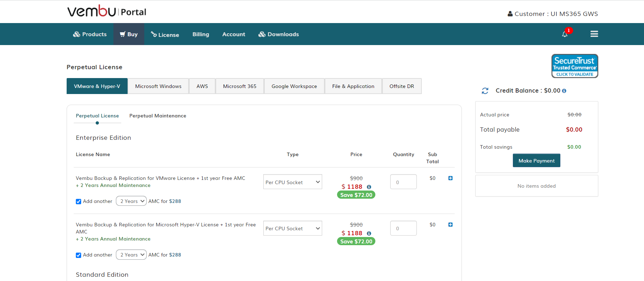Select Perpetual Maintenance sub-tab
The height and width of the screenshot is (281, 644).
(x=158, y=116)
